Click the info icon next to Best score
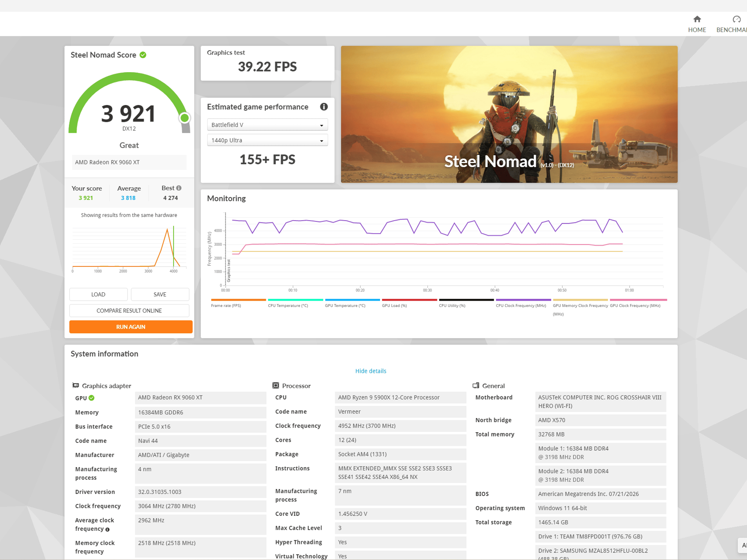The width and height of the screenshot is (747, 560). click(179, 188)
